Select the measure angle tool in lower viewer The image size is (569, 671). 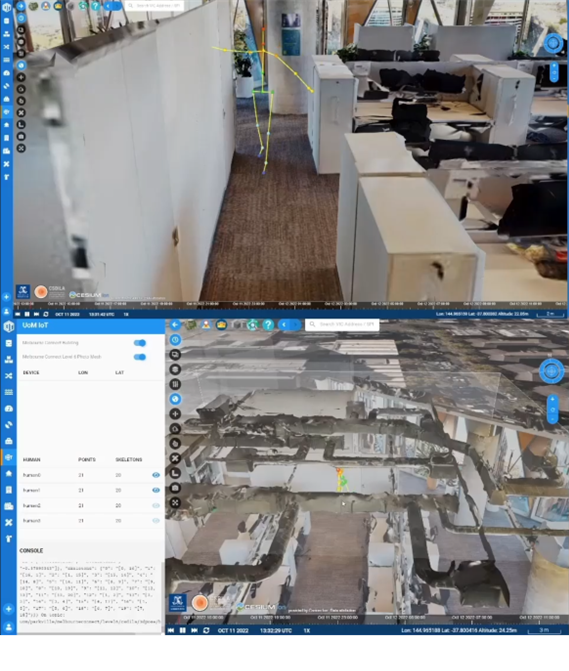pyautogui.click(x=175, y=473)
